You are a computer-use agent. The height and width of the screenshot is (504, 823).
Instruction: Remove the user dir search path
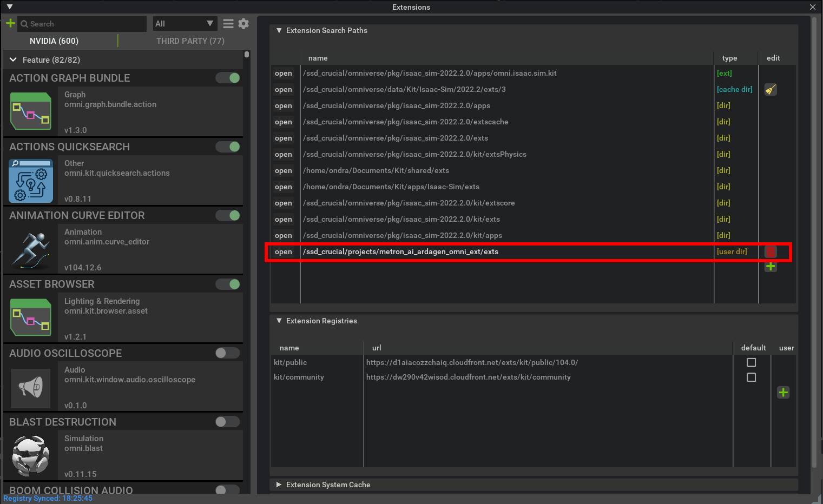pos(771,251)
